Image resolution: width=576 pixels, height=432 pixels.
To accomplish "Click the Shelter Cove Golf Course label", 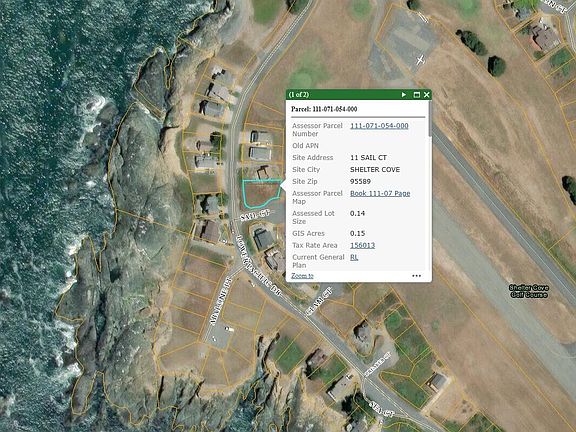I will coord(529,291).
